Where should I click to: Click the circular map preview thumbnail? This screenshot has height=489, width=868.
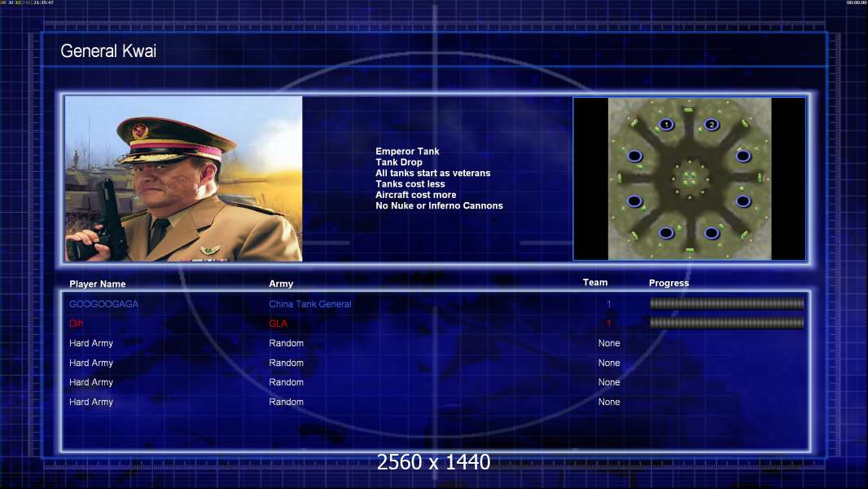point(690,178)
